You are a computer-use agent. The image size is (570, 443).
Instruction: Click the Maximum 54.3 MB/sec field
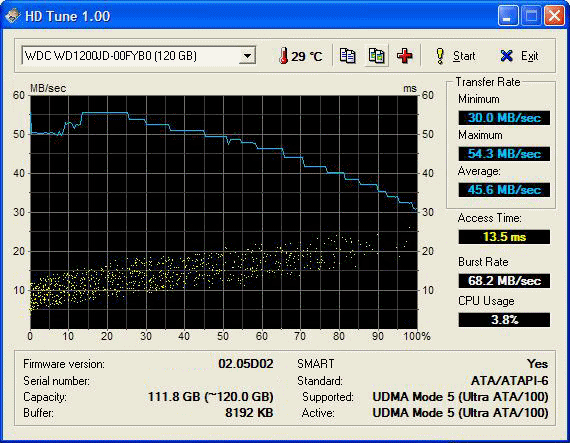click(x=504, y=154)
